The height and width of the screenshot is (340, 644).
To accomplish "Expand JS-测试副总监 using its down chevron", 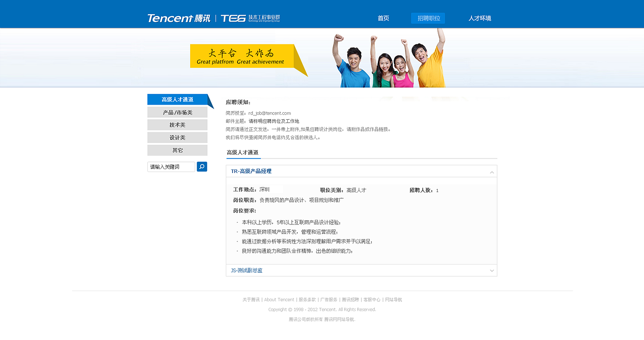I will pyautogui.click(x=492, y=271).
